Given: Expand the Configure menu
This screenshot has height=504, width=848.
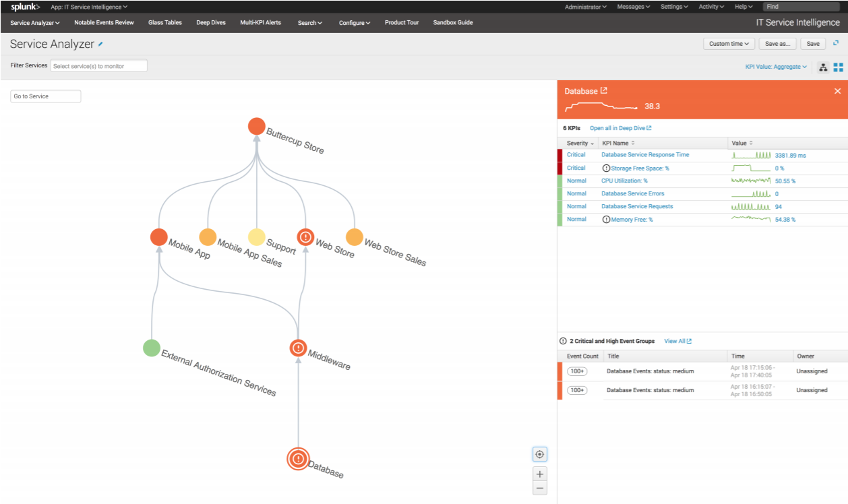Looking at the screenshot, I should [354, 22].
